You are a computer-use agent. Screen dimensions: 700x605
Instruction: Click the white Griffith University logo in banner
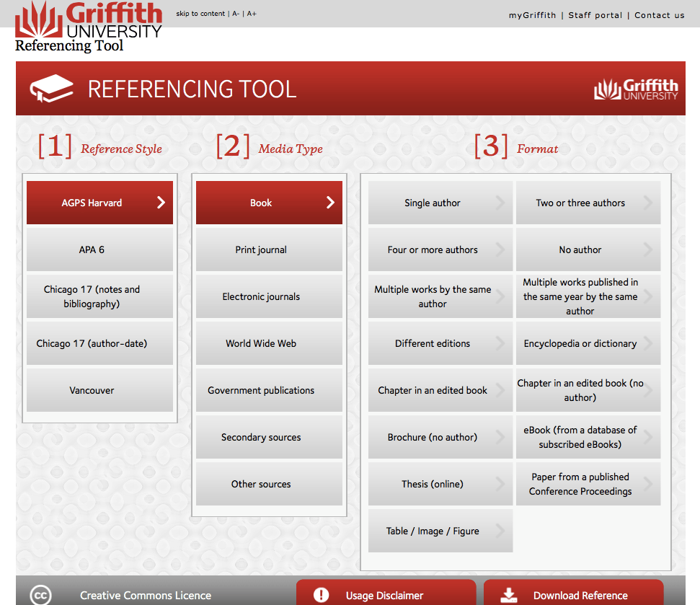(x=636, y=89)
